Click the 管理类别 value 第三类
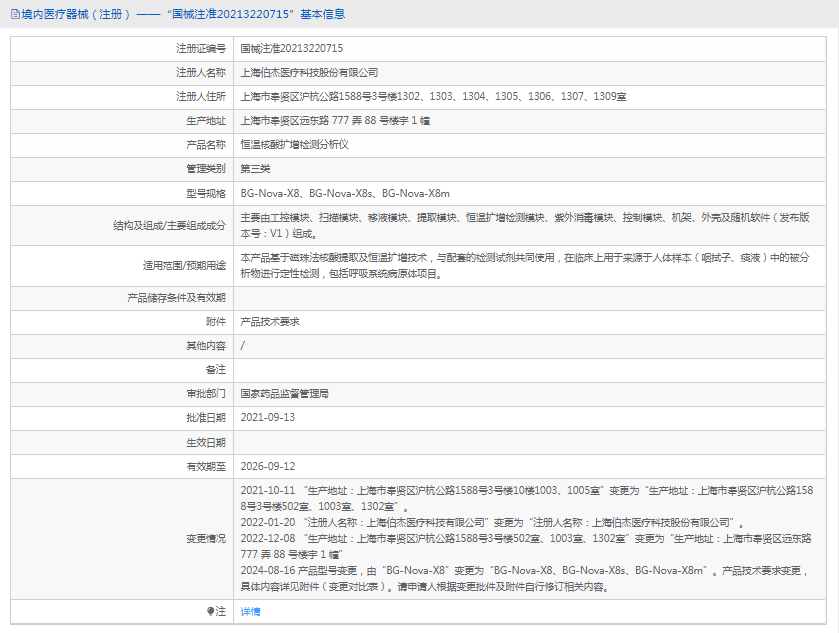This screenshot has height=633, width=839. point(255,169)
